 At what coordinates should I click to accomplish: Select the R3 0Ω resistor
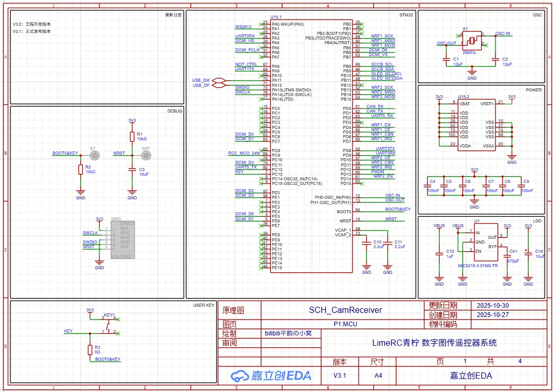click(x=90, y=349)
